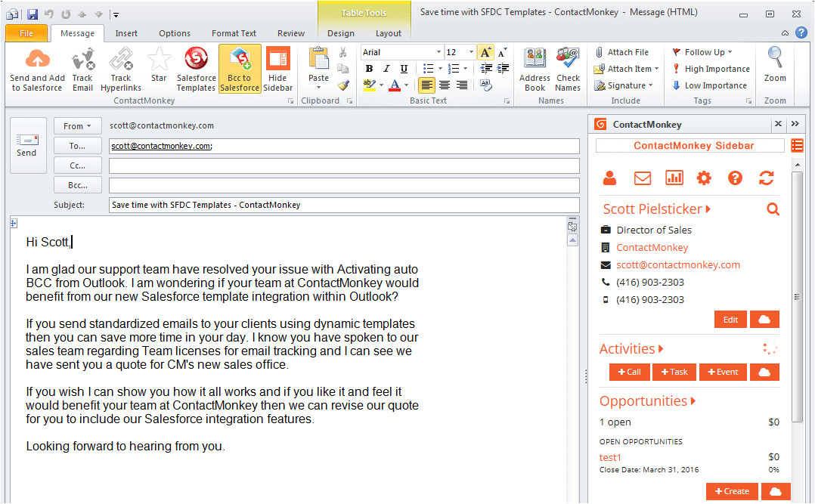Viewport: 815px width, 504px height.
Task: Center align the text
Action: [445, 85]
